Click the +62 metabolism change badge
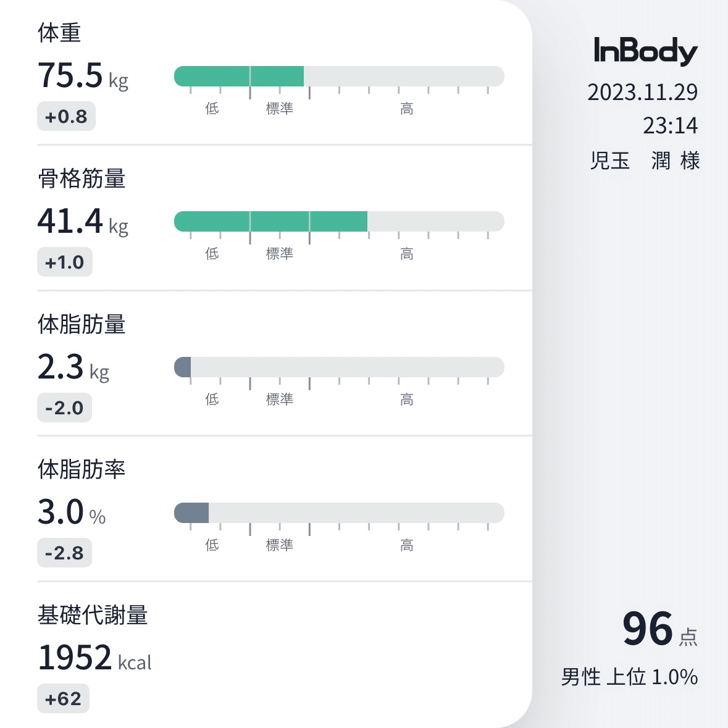The image size is (728, 728). coord(63,698)
